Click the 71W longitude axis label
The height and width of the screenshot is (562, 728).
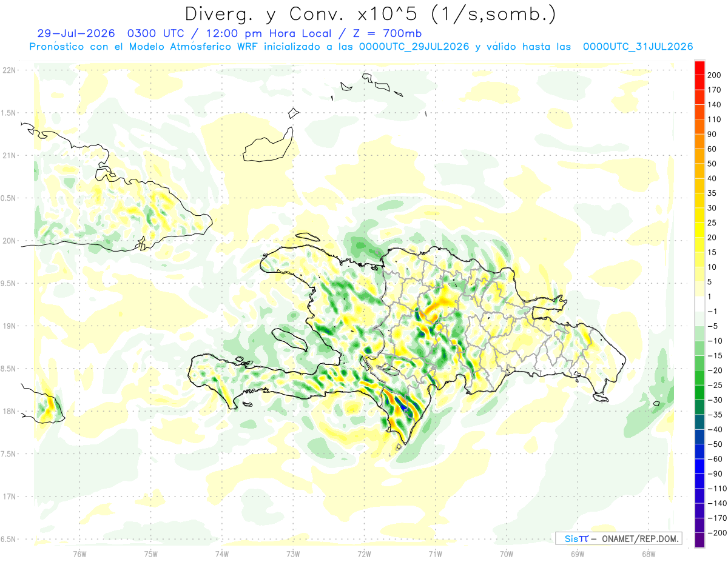click(435, 554)
